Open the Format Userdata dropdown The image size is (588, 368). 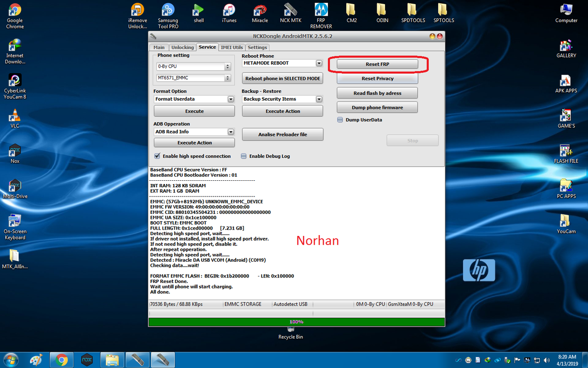(231, 99)
